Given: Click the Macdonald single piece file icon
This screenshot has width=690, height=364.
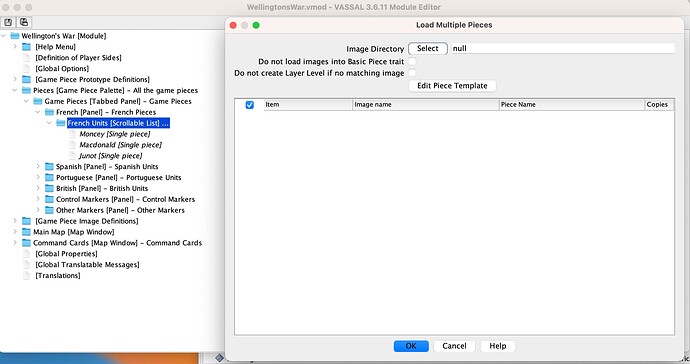Looking at the screenshot, I should coord(73,145).
